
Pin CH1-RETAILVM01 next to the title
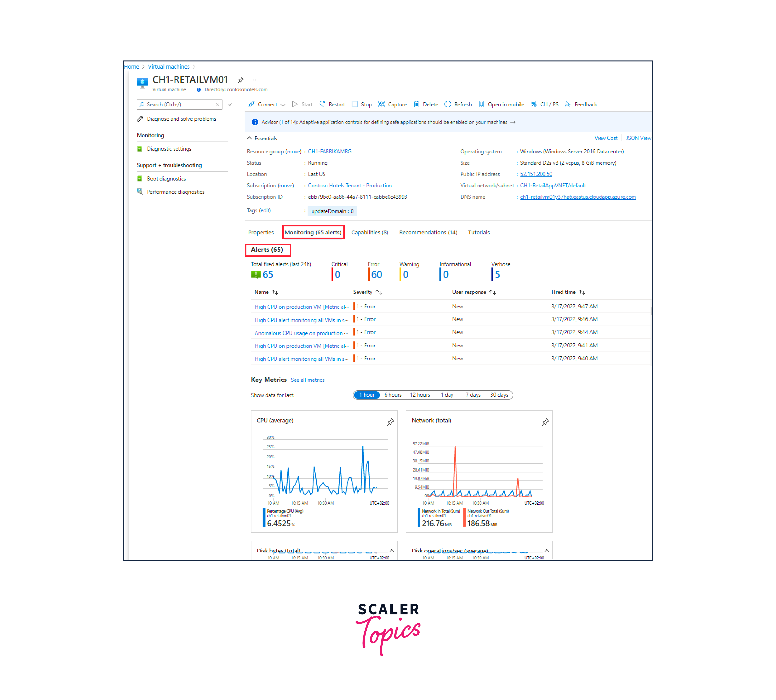tap(240, 80)
